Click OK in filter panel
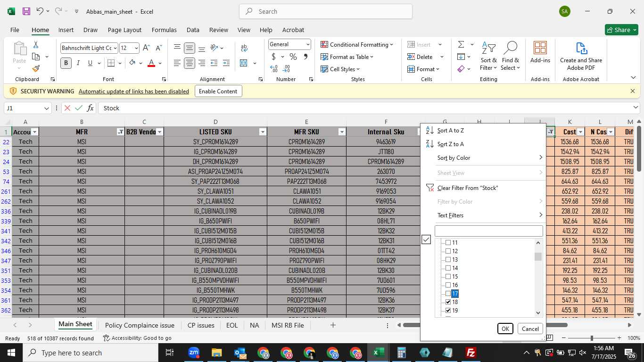This screenshot has width=644, height=362. (x=505, y=329)
